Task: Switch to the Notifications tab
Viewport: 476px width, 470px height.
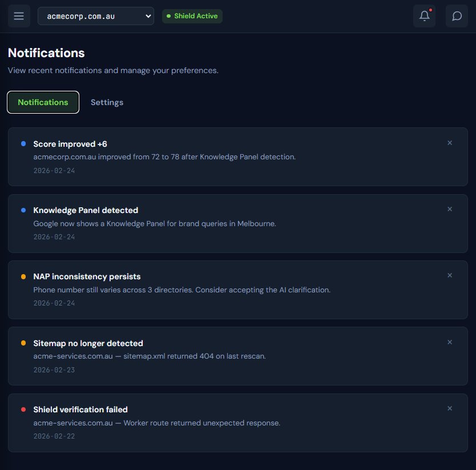Action: coord(43,102)
